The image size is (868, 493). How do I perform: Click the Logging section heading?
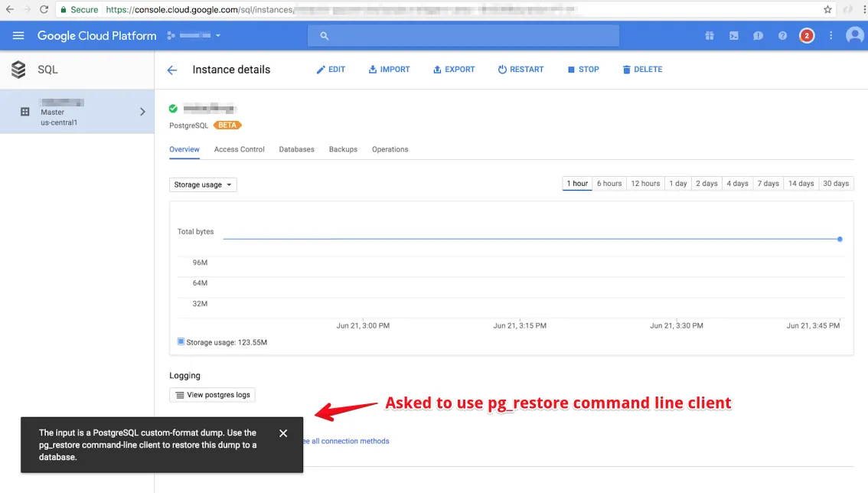pyautogui.click(x=185, y=376)
